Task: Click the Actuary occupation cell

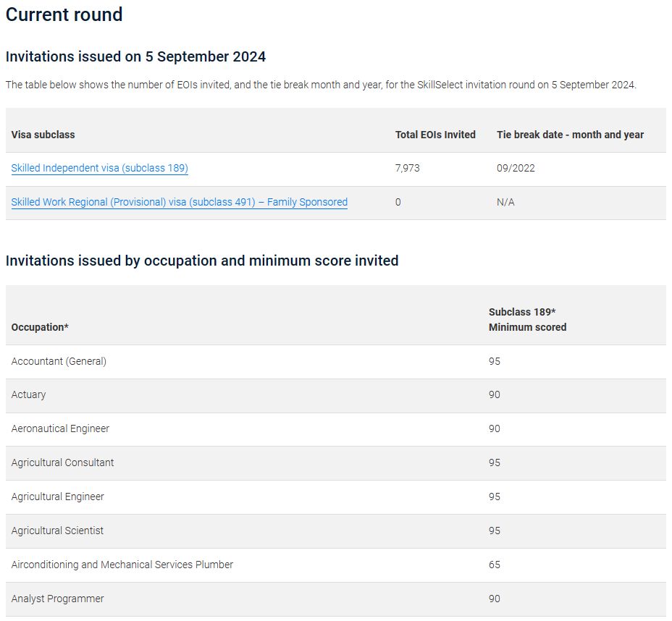Action: click(29, 394)
